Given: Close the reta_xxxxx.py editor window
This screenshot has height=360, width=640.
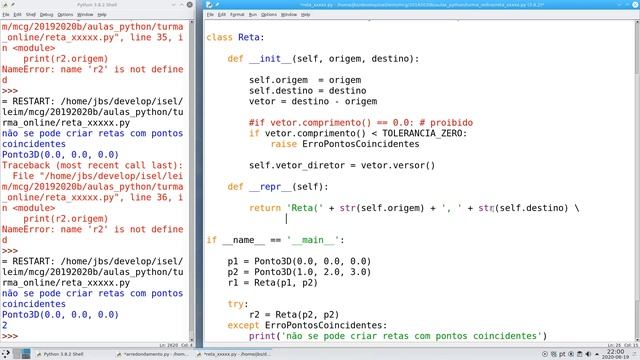Looking at the screenshot, I should pyautogui.click(x=636, y=4).
